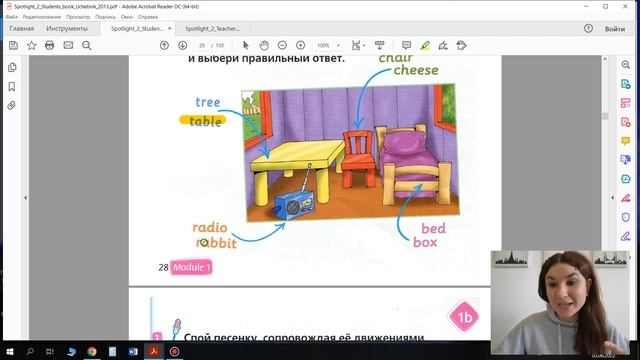Open the purple pen tool at the bottom of right pane
640x360 pixels.
(x=626, y=236)
